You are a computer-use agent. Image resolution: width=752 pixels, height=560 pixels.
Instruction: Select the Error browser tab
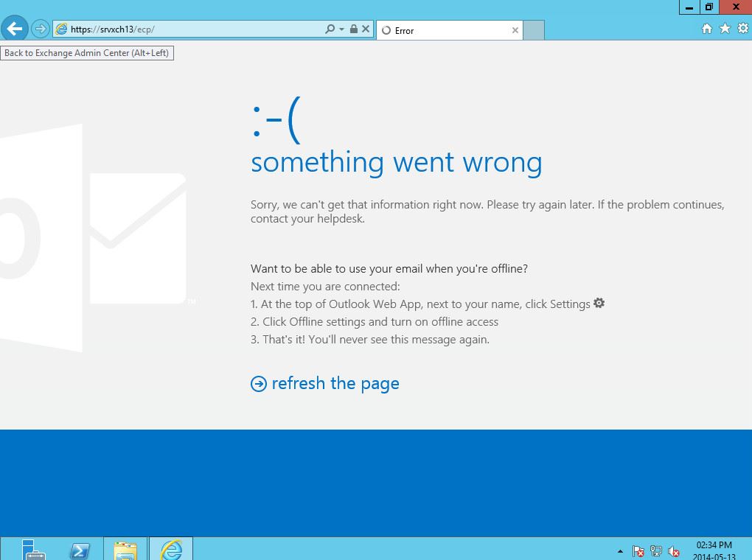pyautogui.click(x=442, y=30)
